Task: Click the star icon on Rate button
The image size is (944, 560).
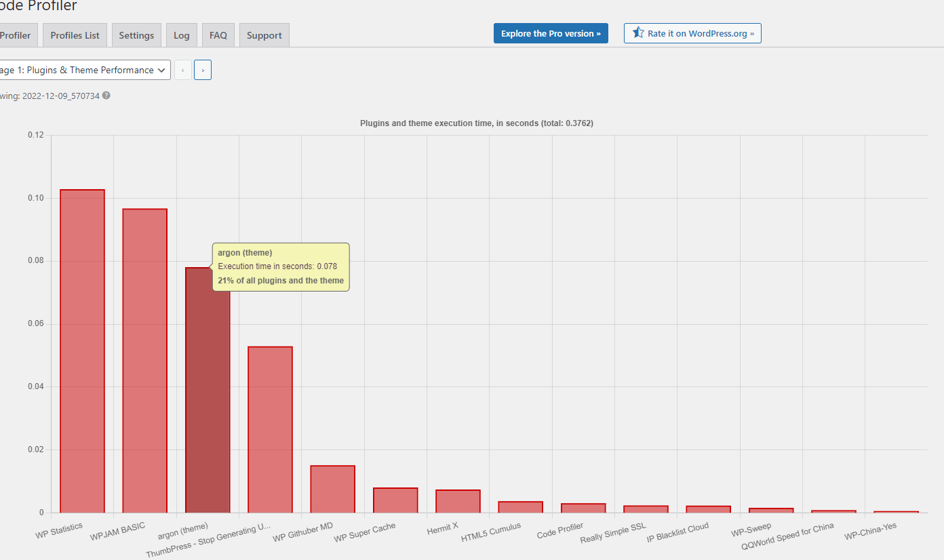Action: point(637,33)
